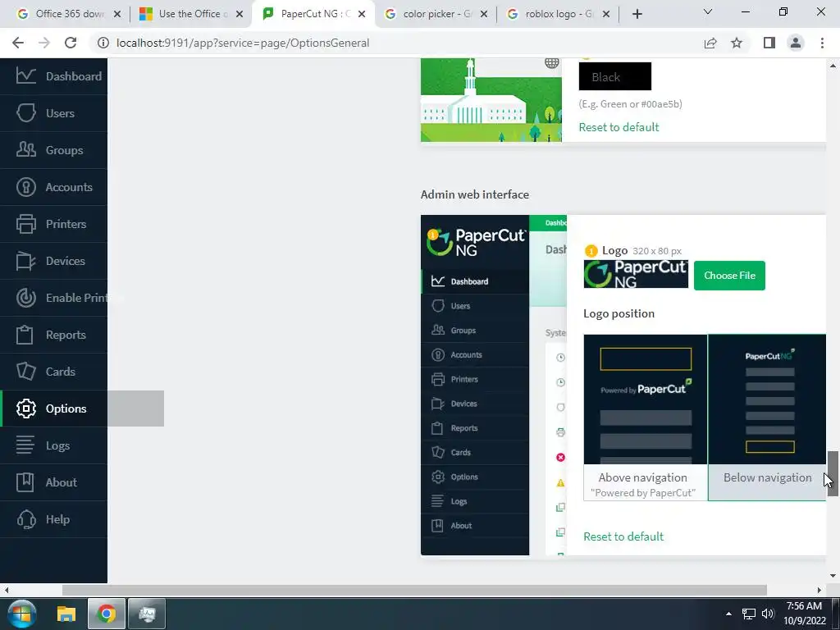
Task: Click the share page icon in address bar
Action: click(x=710, y=43)
